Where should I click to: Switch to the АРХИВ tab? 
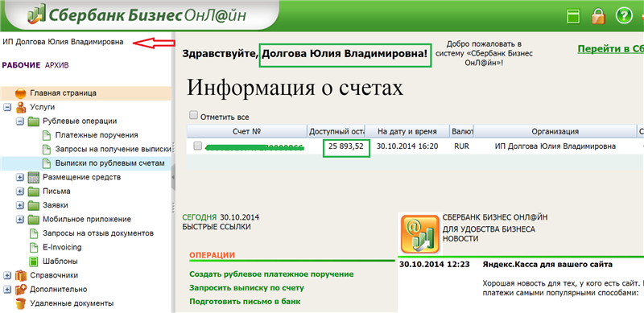[x=57, y=65]
